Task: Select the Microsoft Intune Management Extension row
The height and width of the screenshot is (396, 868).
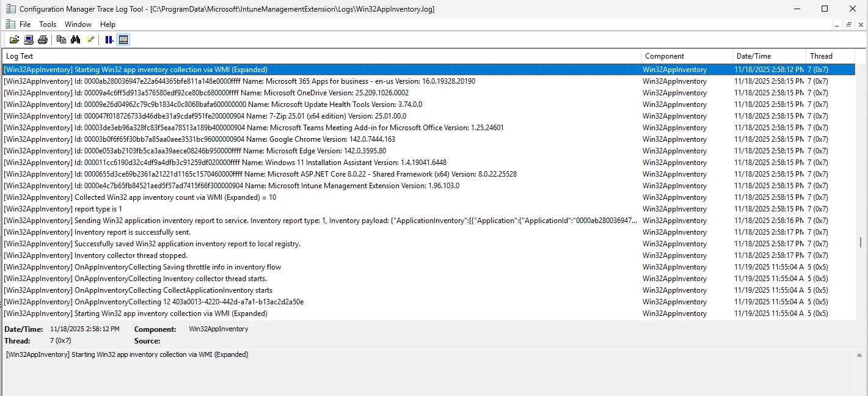Action: tap(428, 186)
